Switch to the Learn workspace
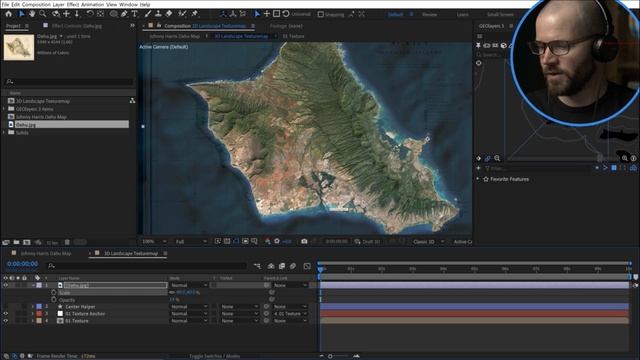640x360 pixels. coord(462,14)
